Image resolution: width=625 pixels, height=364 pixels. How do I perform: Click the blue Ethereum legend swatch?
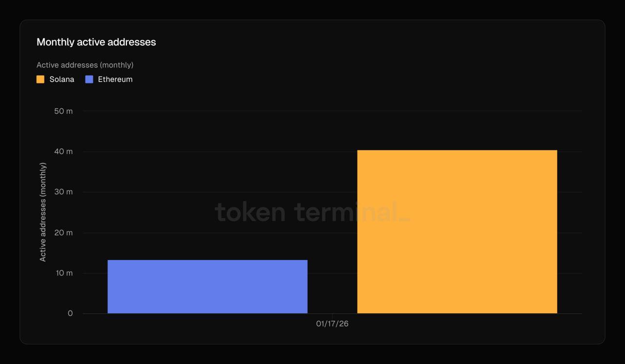tap(89, 79)
